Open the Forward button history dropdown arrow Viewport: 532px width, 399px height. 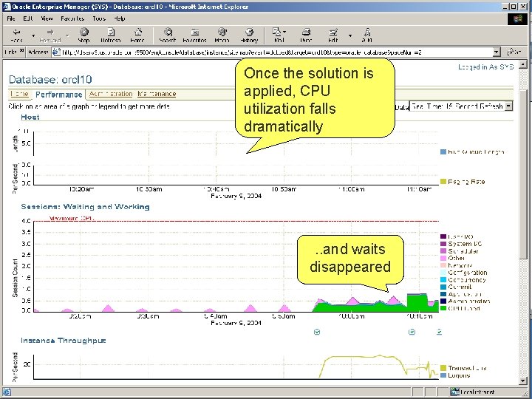click(67, 35)
